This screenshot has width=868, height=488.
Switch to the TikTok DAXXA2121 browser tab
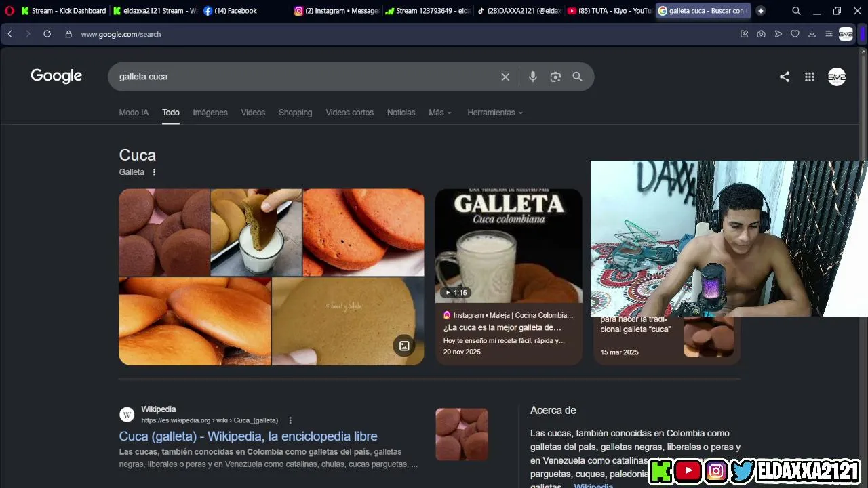click(x=519, y=11)
